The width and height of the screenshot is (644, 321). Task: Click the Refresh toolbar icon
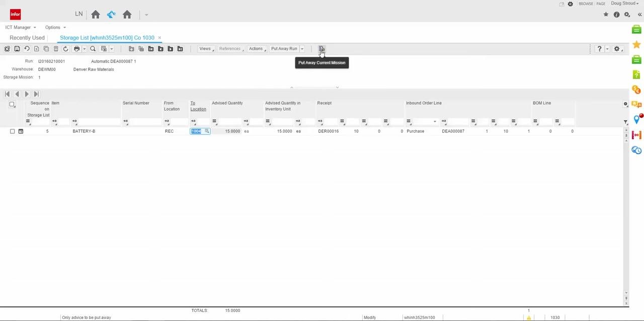click(65, 49)
